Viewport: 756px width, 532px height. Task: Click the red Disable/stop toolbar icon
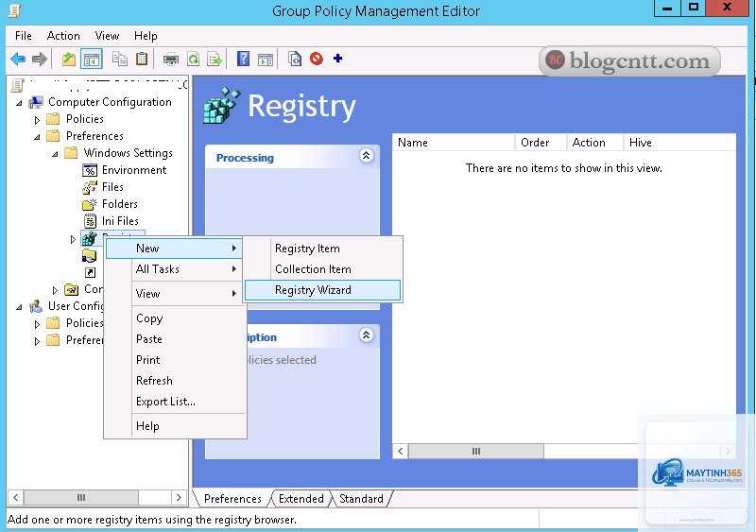[317, 59]
